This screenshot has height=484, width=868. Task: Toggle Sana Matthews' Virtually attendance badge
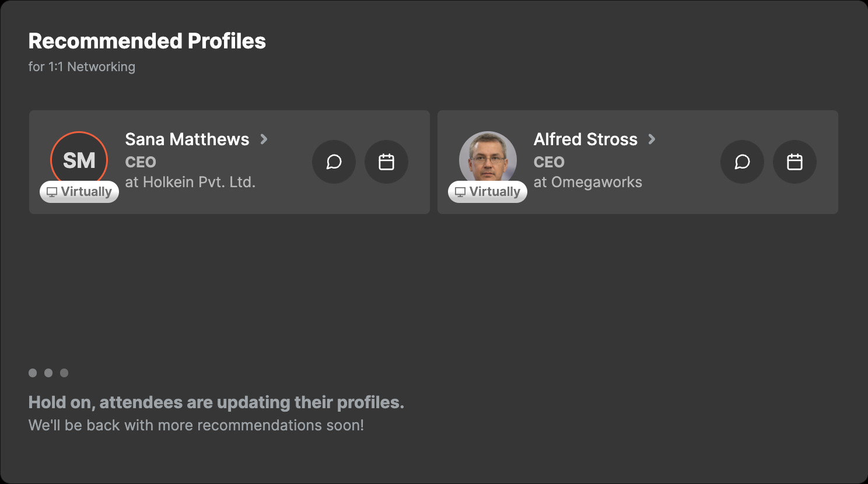click(79, 191)
